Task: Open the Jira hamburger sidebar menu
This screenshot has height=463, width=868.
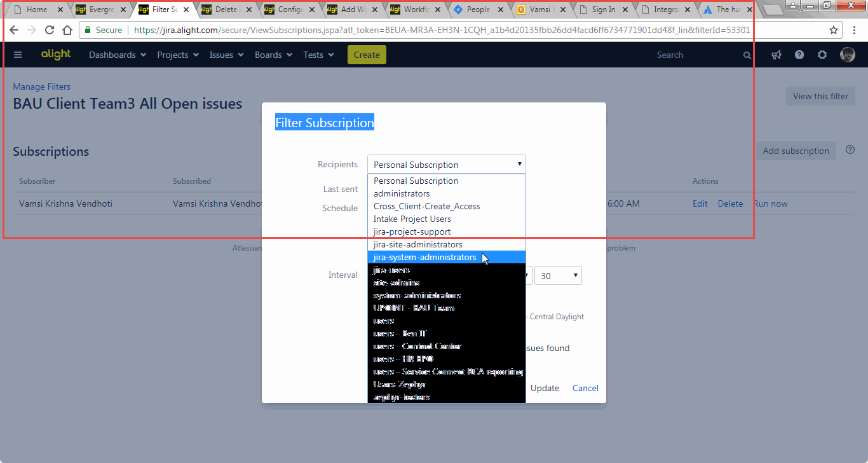Action: pos(18,55)
